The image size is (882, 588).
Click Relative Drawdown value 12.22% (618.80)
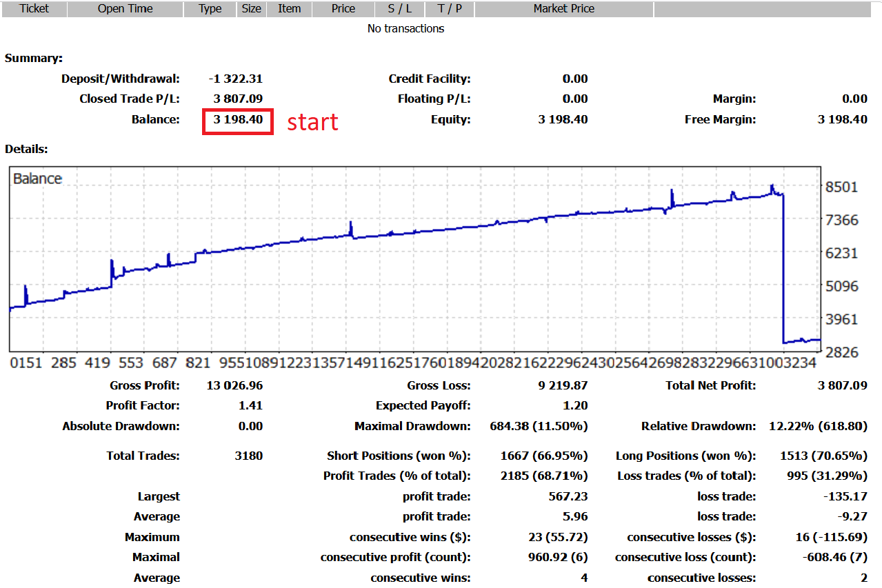tap(818, 427)
